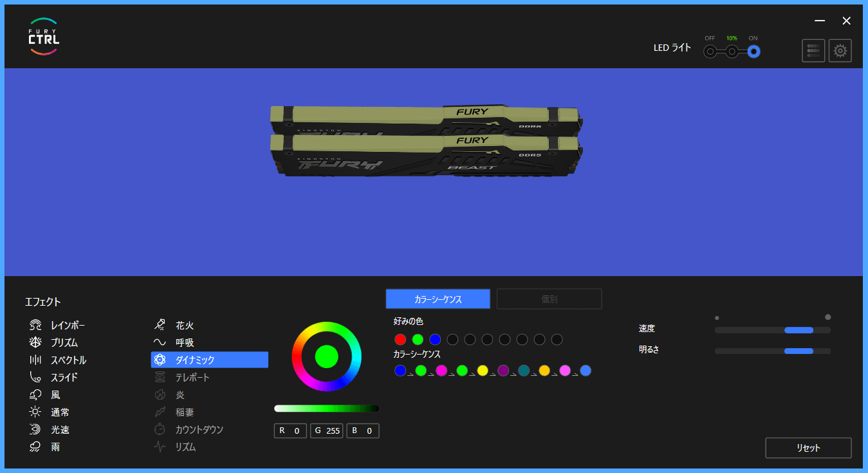This screenshot has height=473, width=868.
Task: Select the ダイナミック effect
Action: [210, 360]
